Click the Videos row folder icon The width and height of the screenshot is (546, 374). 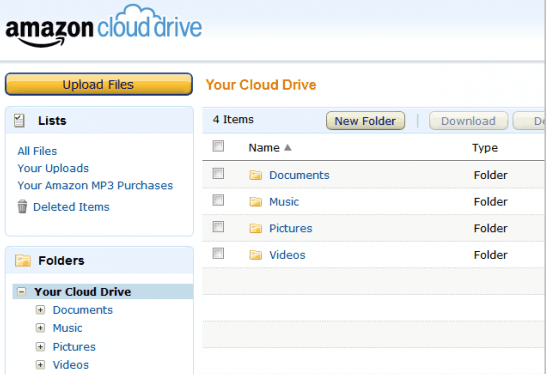256,255
